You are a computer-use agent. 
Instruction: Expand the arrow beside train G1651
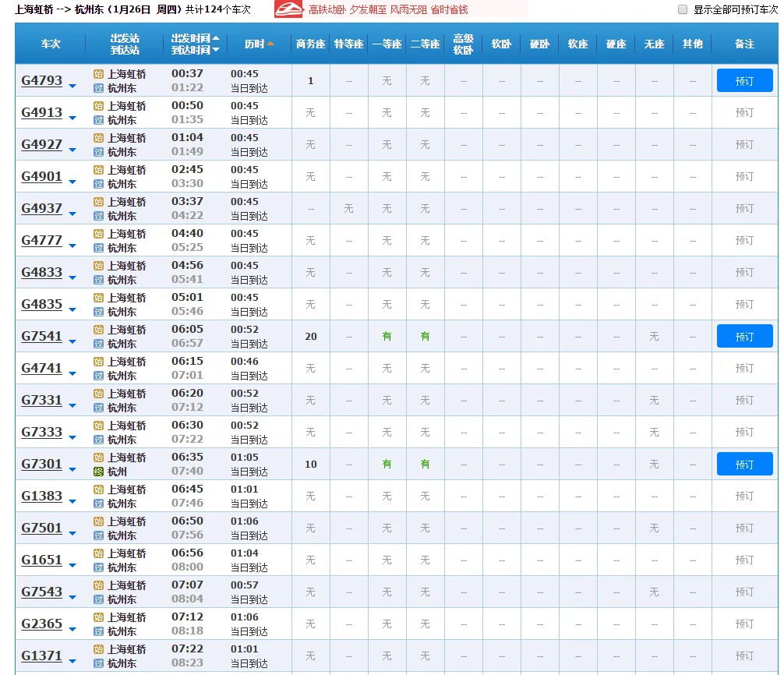point(72,565)
